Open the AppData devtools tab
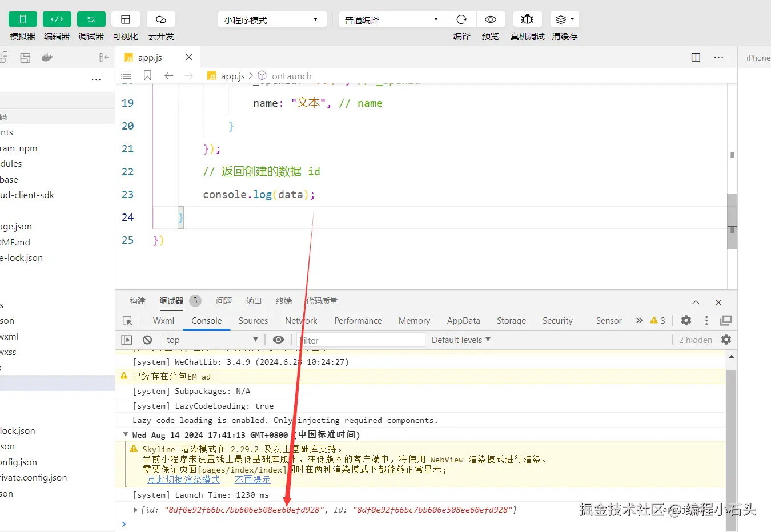Screen dimensions: 771x532 coord(464,321)
